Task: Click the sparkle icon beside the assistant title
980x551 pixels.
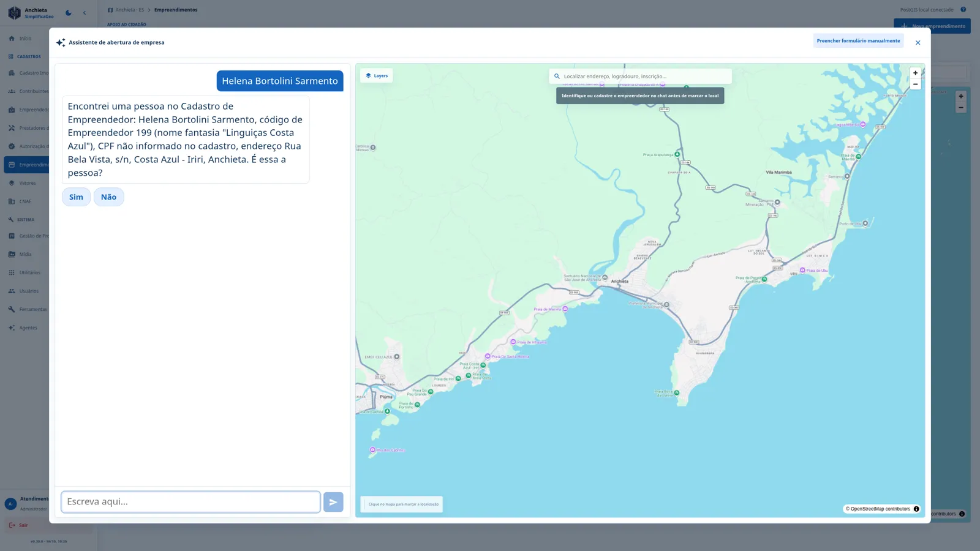Action: pos(61,43)
